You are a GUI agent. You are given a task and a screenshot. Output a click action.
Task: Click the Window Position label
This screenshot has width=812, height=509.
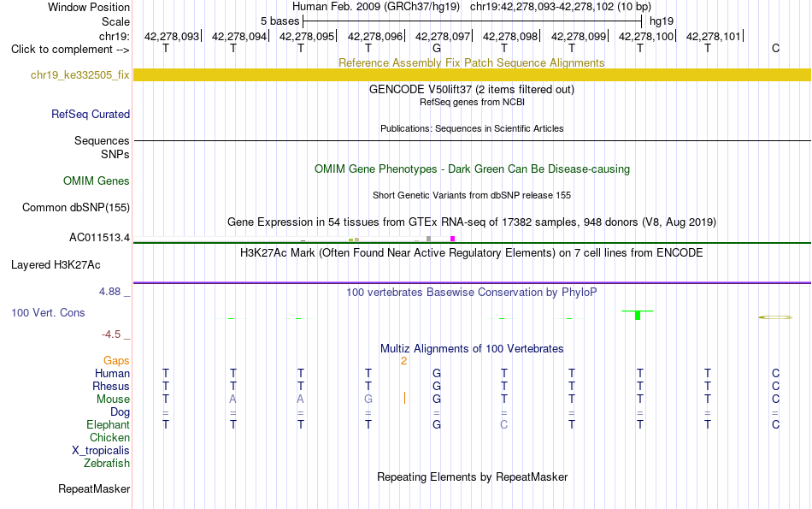[89, 7]
